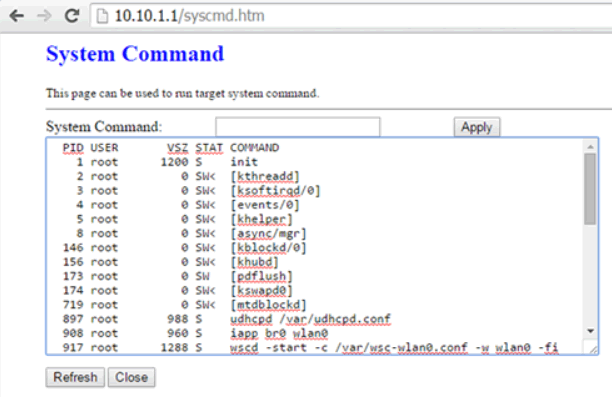
Task: Click the resize grip of the output textarea
Action: click(x=592, y=349)
